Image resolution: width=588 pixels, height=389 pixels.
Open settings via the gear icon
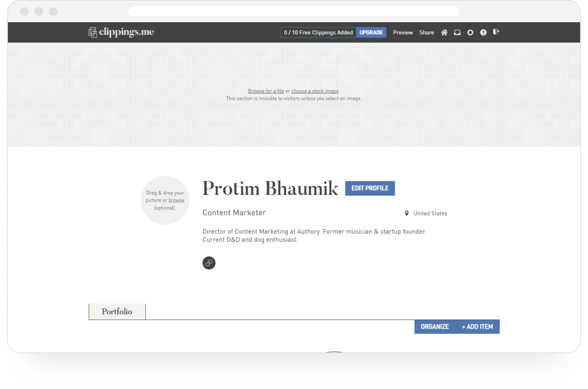pyautogui.click(x=470, y=33)
